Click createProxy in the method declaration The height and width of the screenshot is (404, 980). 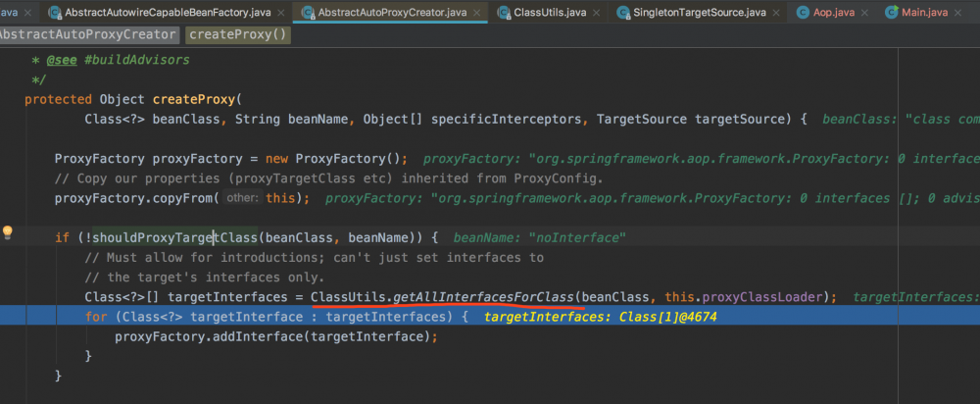click(194, 99)
